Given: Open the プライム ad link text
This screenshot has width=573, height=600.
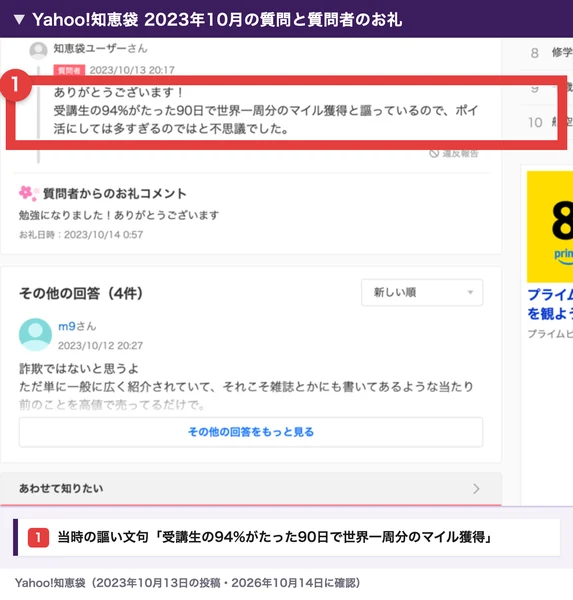Looking at the screenshot, I should tap(550, 304).
